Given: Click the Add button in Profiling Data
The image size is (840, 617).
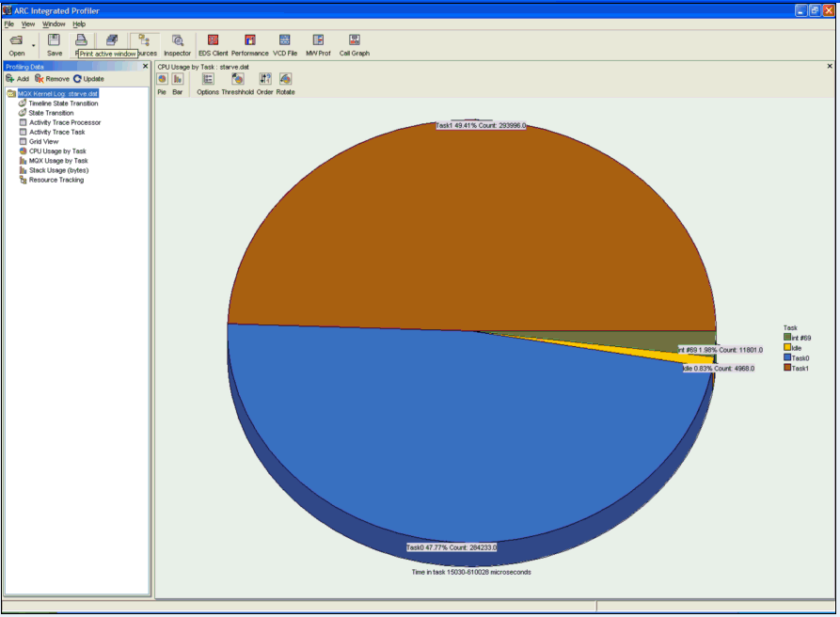Looking at the screenshot, I should click(x=17, y=79).
